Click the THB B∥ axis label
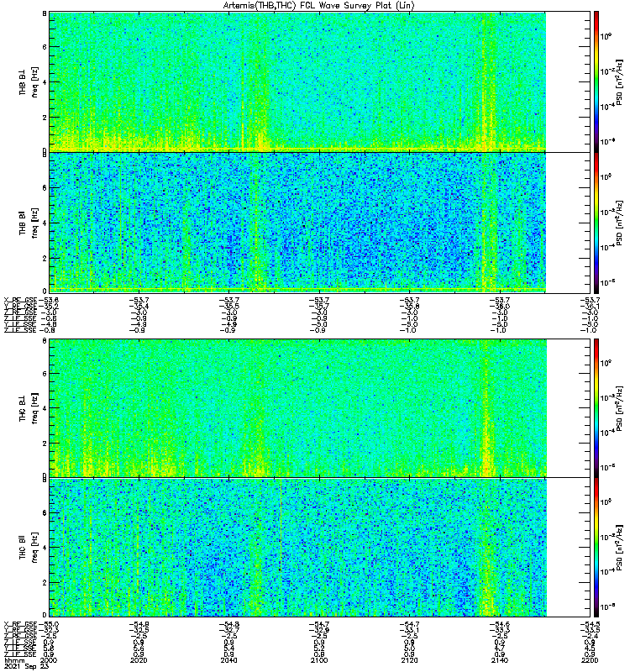The image size is (630, 672). (23, 223)
